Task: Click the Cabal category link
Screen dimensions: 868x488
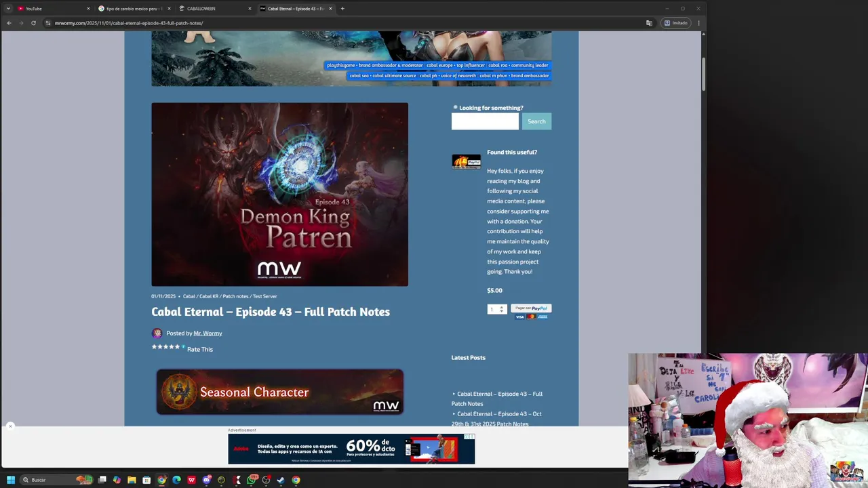Action: click(x=189, y=296)
